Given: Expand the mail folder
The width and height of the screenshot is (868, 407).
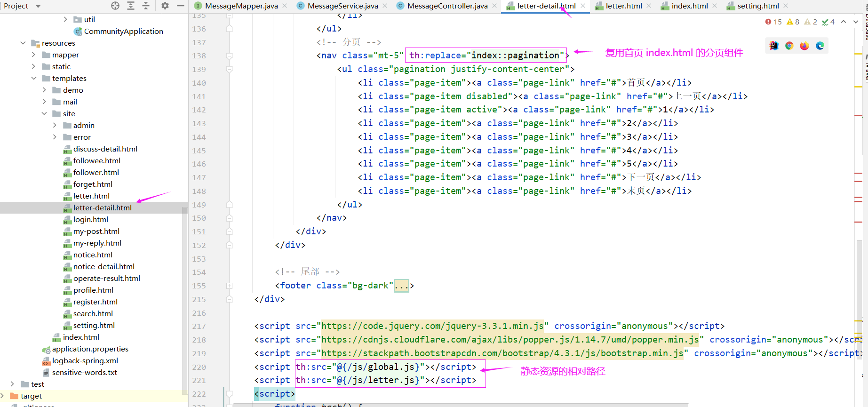Looking at the screenshot, I should 44,102.
